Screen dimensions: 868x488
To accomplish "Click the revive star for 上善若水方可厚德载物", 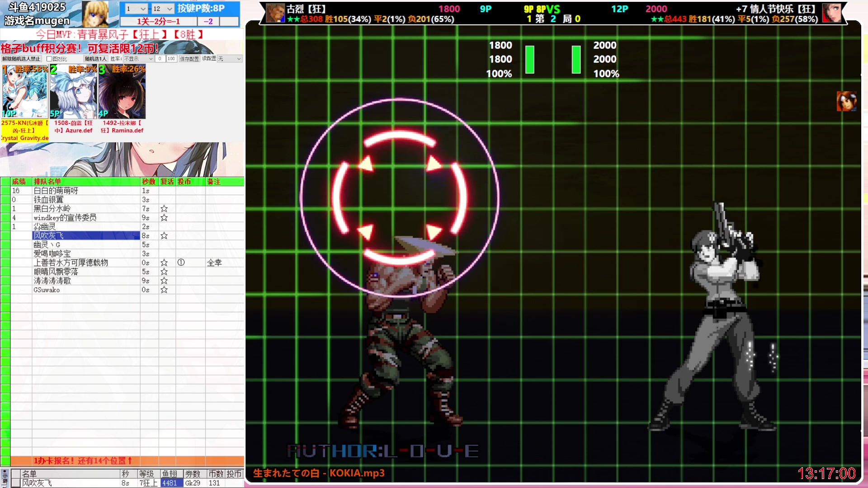I will pos(164,263).
